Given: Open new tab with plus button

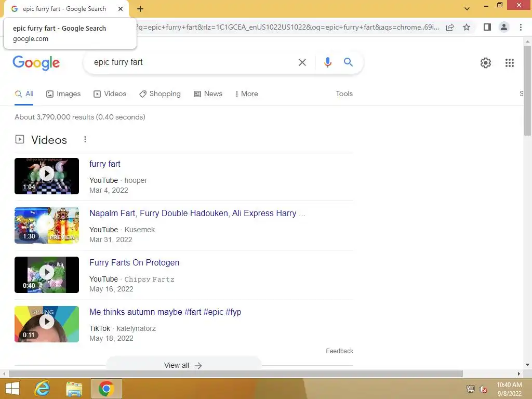Looking at the screenshot, I should click(140, 9).
